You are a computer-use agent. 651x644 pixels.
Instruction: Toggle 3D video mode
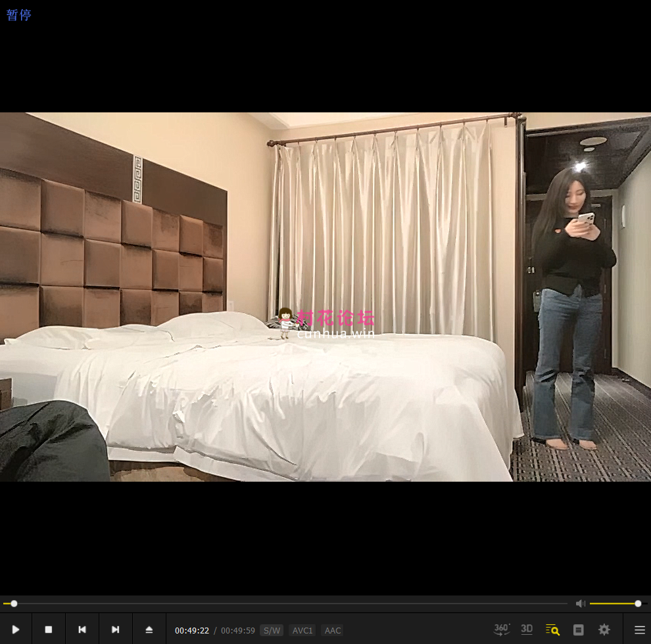click(527, 630)
